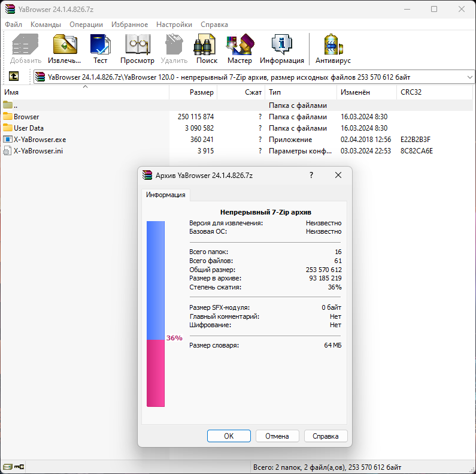The image size is (476, 474).
Task: Click the compression ratio bar graph
Action: pos(156,314)
